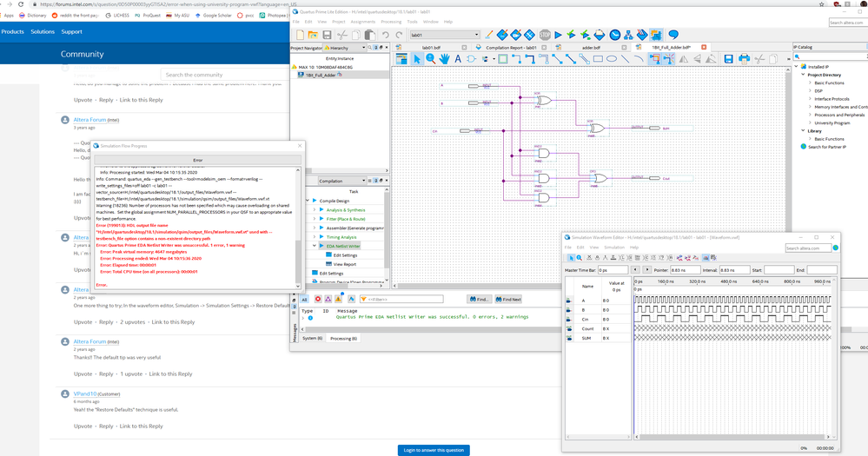Toggle the All messages filter button
This screenshot has height=456, width=868.
click(x=304, y=299)
